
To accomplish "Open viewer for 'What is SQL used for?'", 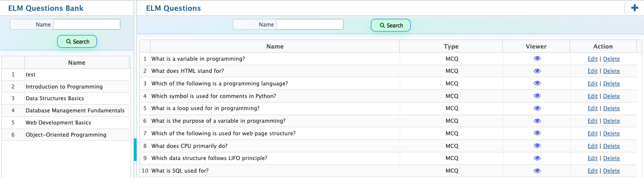I will [537, 171].
